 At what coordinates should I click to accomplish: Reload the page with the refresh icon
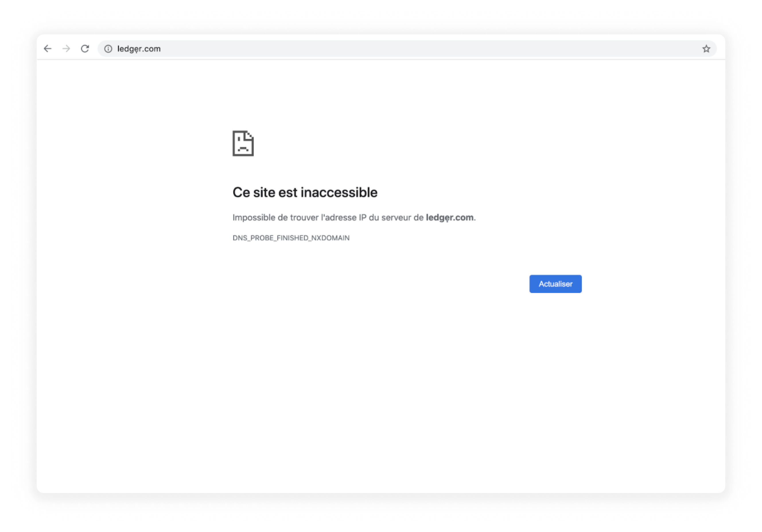[x=85, y=49]
